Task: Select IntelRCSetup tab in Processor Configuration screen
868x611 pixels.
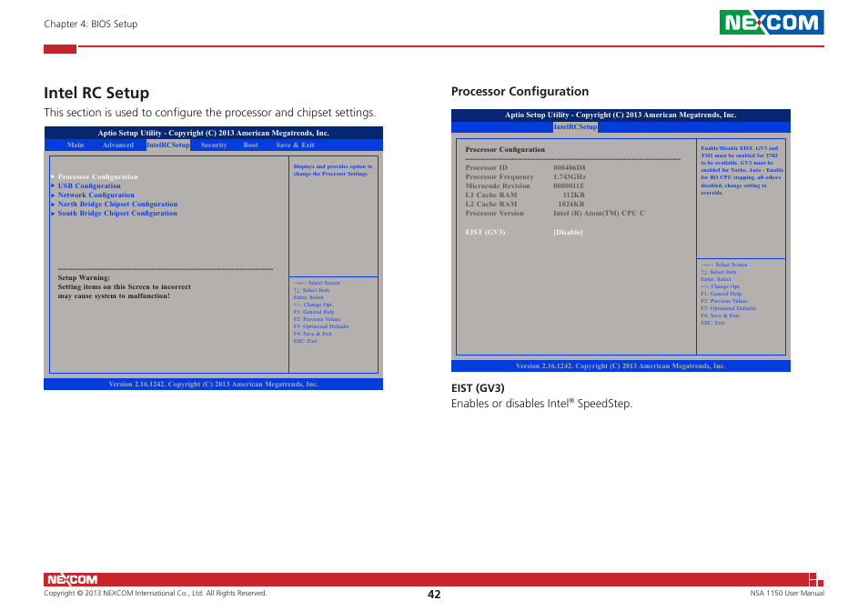Action: (x=575, y=126)
